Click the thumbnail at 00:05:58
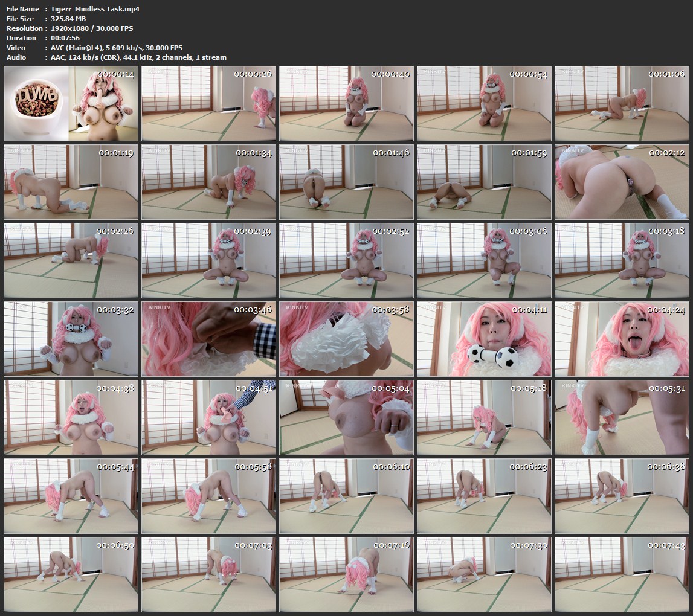 (x=209, y=496)
